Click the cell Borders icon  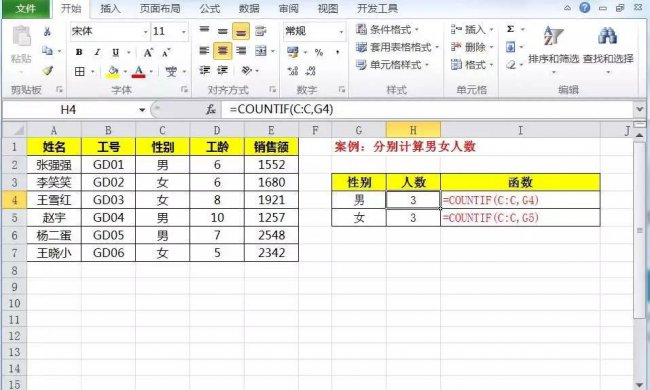pos(80,71)
